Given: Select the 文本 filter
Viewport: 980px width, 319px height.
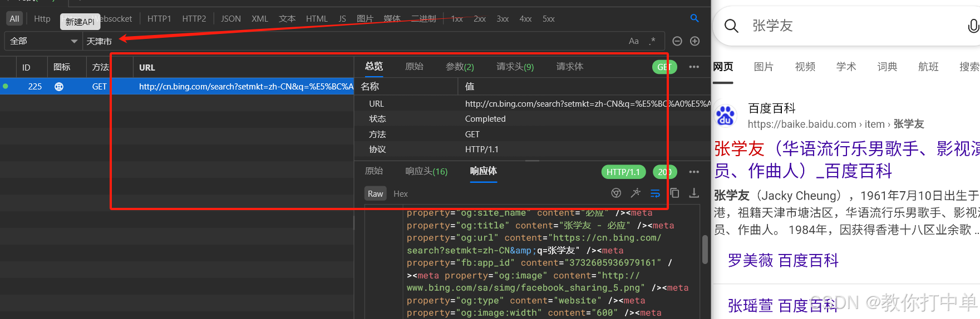Looking at the screenshot, I should [x=287, y=19].
